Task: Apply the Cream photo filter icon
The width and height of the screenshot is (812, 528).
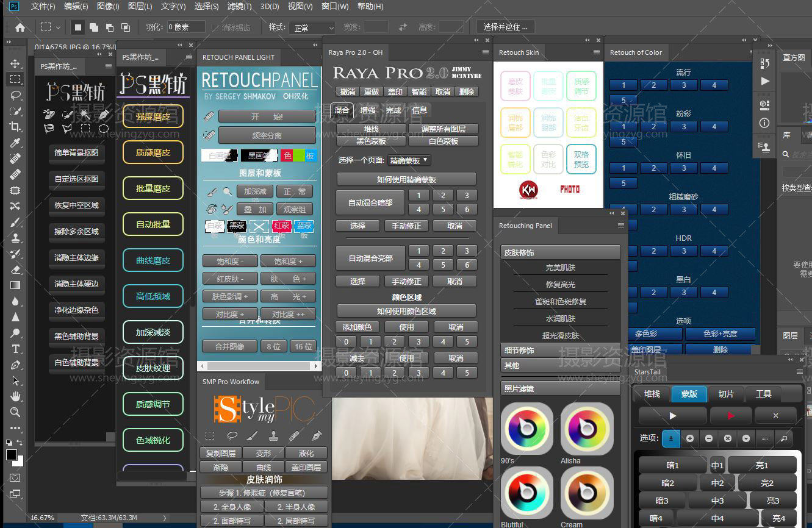Action: (587, 493)
